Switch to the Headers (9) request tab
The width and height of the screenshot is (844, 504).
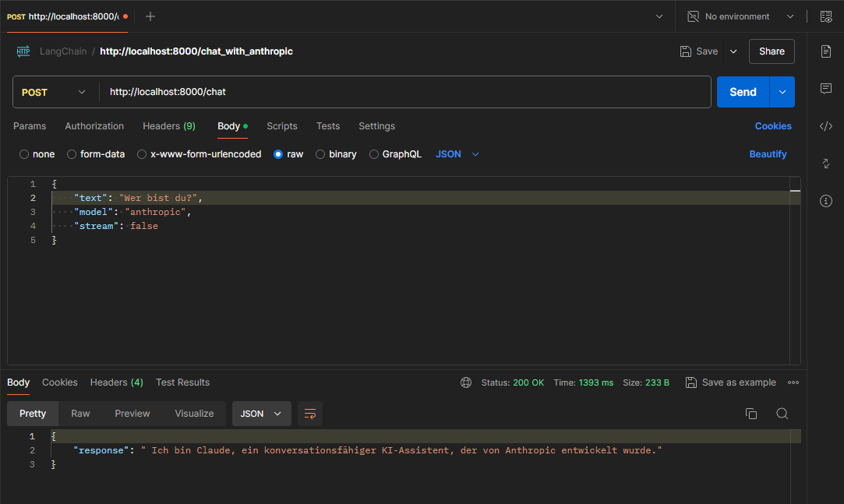(168, 126)
